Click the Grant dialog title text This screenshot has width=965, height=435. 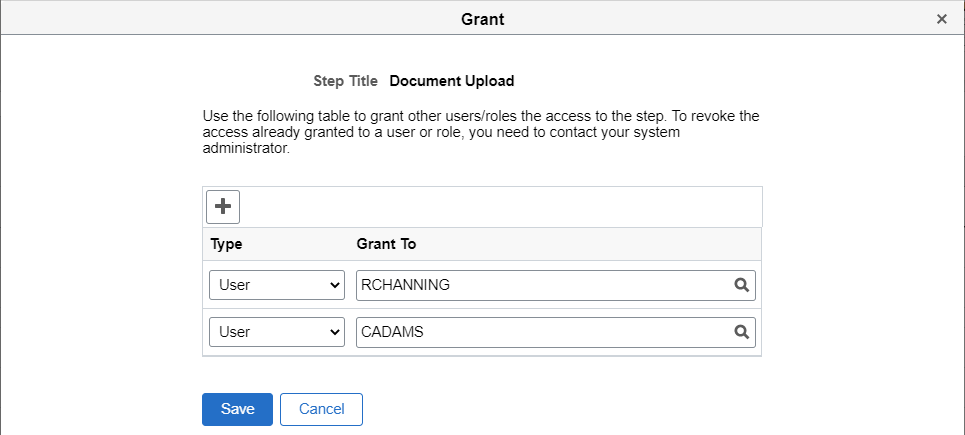point(482,19)
